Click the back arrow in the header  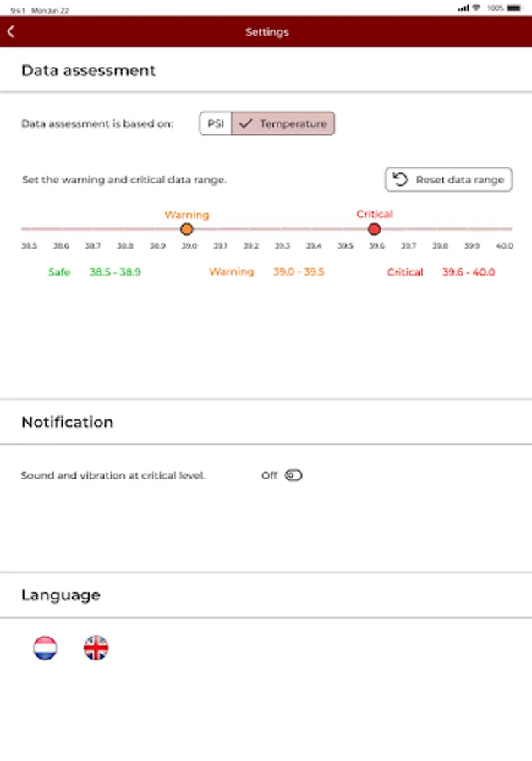pos(12,31)
